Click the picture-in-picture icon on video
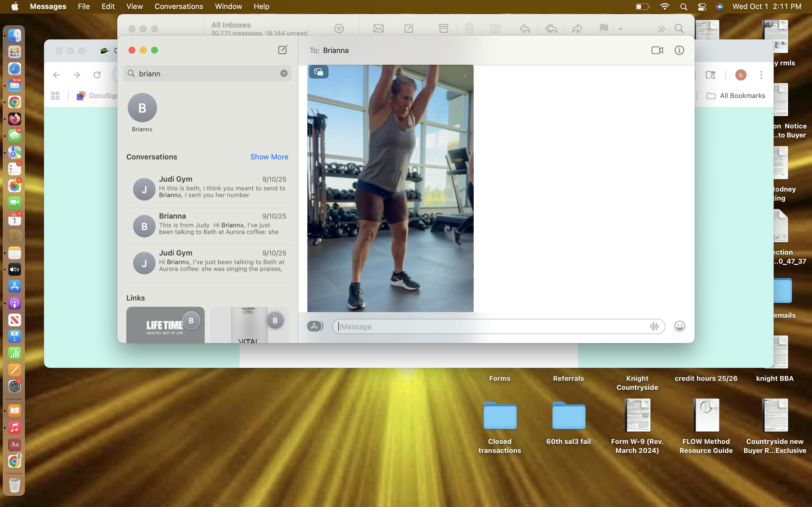The image size is (812, 507). coord(318,72)
